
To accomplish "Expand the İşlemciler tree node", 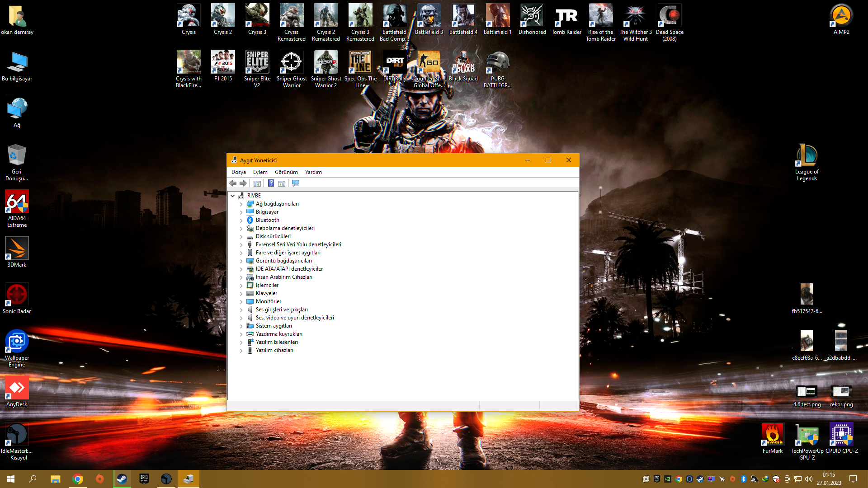I will tap(241, 286).
